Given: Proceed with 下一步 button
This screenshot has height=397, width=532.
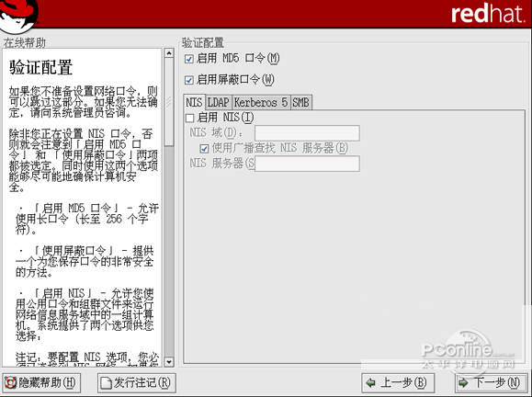Looking at the screenshot, I should point(491,383).
